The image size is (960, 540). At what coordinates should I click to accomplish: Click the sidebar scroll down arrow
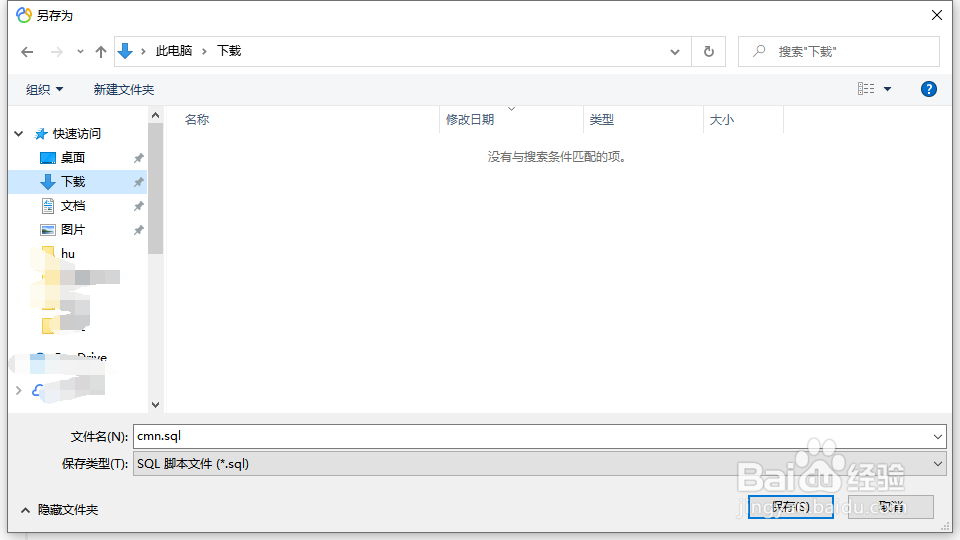(x=156, y=405)
